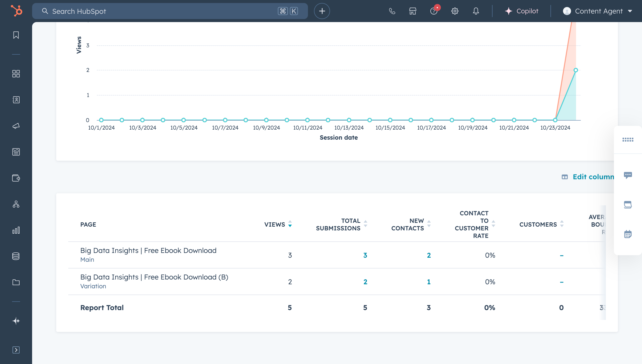Open chat bubble icon in side panel
Image resolution: width=642 pixels, height=364 pixels.
pyautogui.click(x=628, y=175)
